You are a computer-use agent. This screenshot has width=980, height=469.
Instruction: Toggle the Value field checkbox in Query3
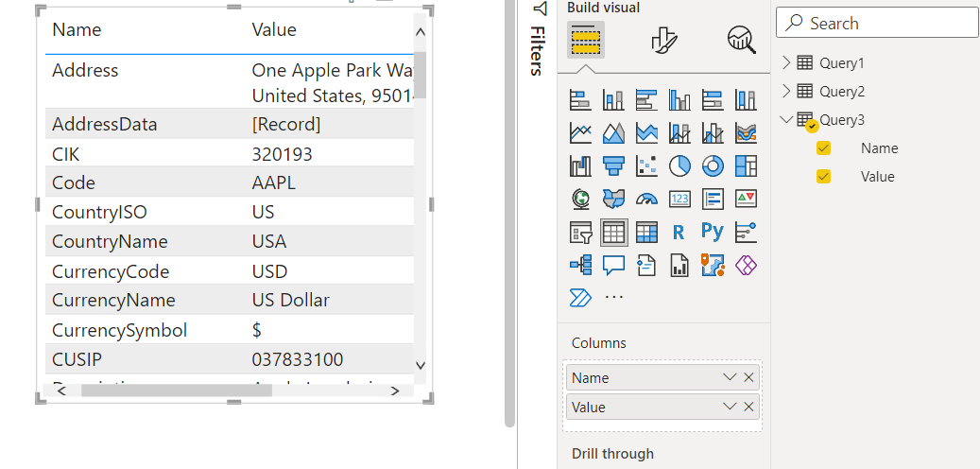(824, 176)
